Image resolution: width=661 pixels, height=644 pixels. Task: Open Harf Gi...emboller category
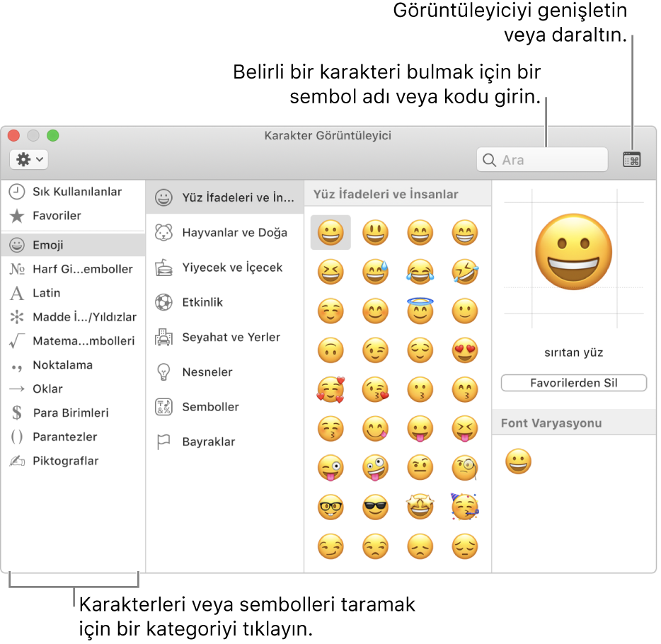tap(73, 269)
